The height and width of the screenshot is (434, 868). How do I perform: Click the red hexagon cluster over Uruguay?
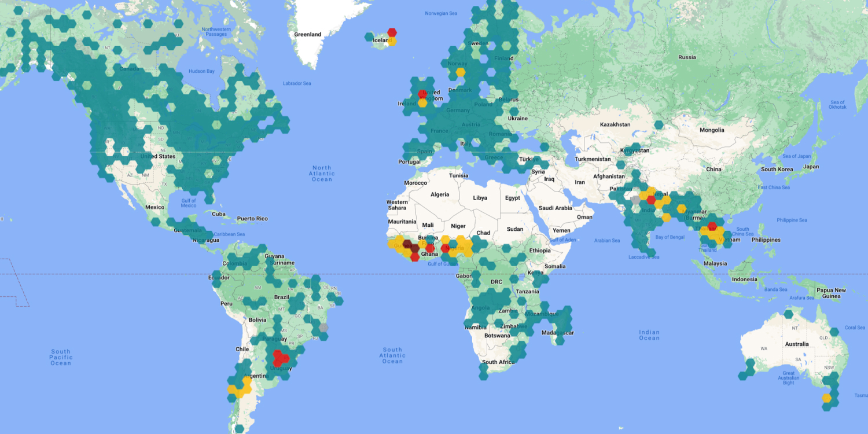[x=280, y=359]
